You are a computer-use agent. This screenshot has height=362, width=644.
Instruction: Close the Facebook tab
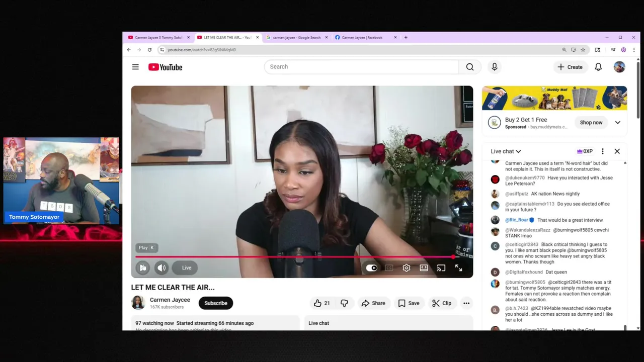[x=395, y=37]
